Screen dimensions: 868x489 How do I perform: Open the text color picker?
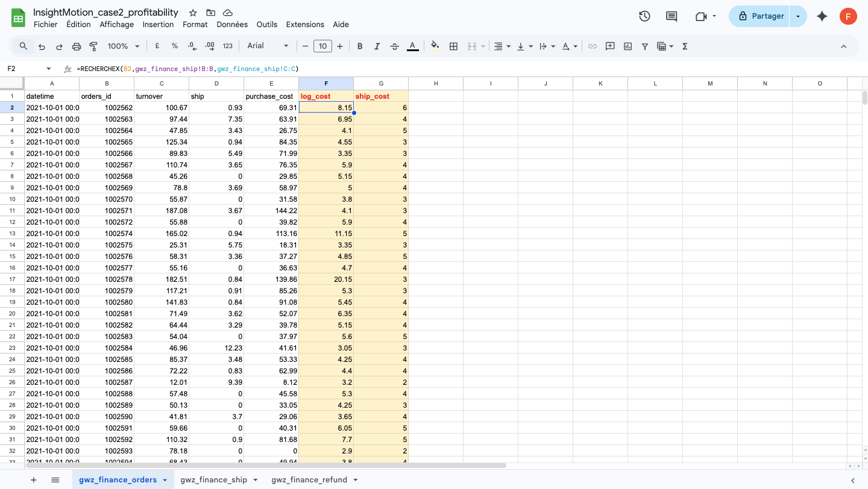411,46
